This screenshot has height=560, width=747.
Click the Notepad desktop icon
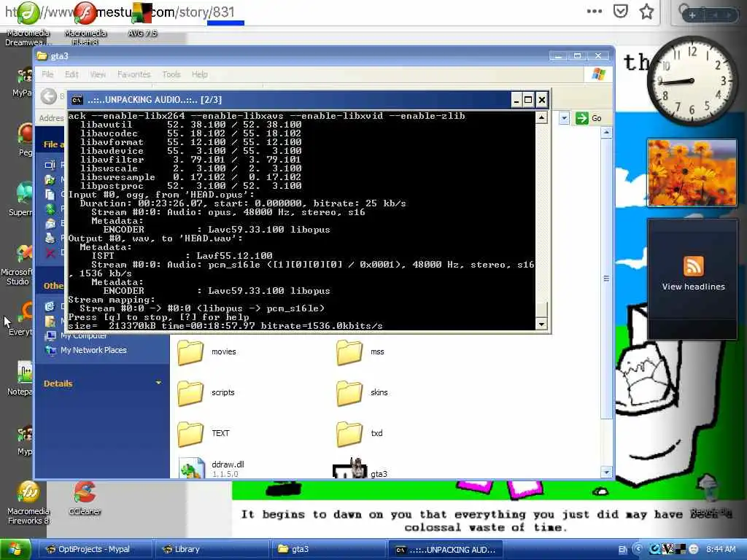[25, 373]
